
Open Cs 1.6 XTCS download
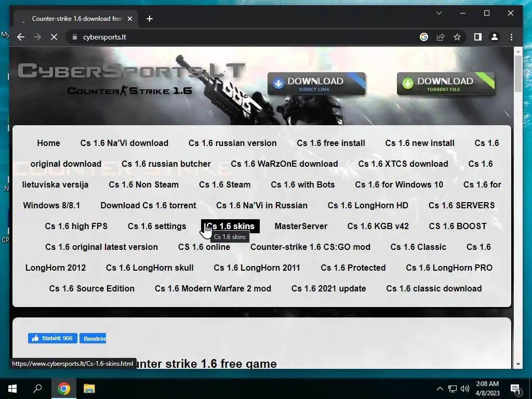coord(403,164)
